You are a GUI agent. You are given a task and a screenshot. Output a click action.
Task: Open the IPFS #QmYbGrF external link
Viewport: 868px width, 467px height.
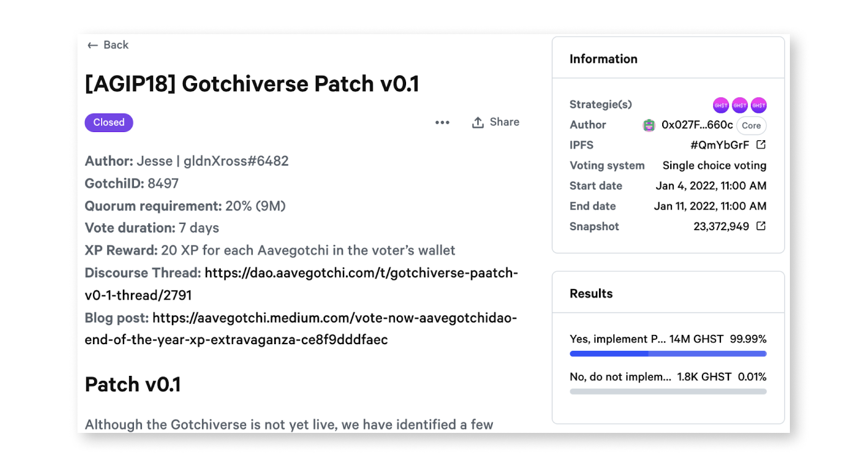tap(728, 145)
